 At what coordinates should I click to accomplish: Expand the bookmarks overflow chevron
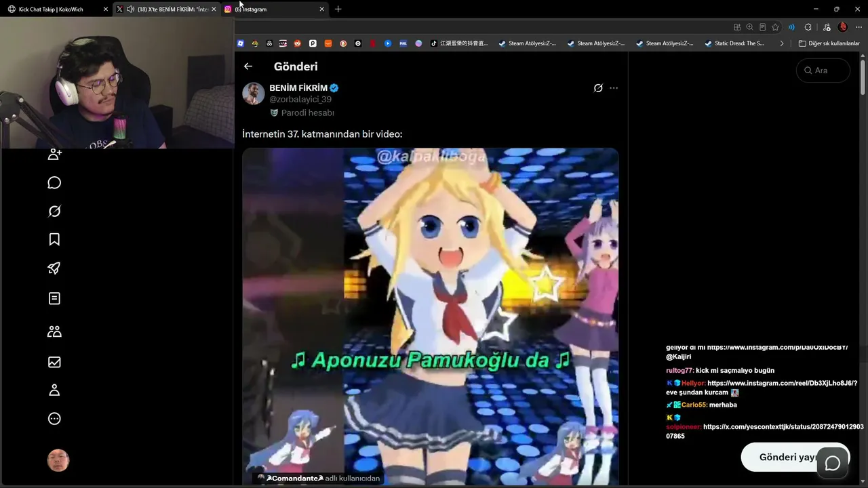coord(782,43)
